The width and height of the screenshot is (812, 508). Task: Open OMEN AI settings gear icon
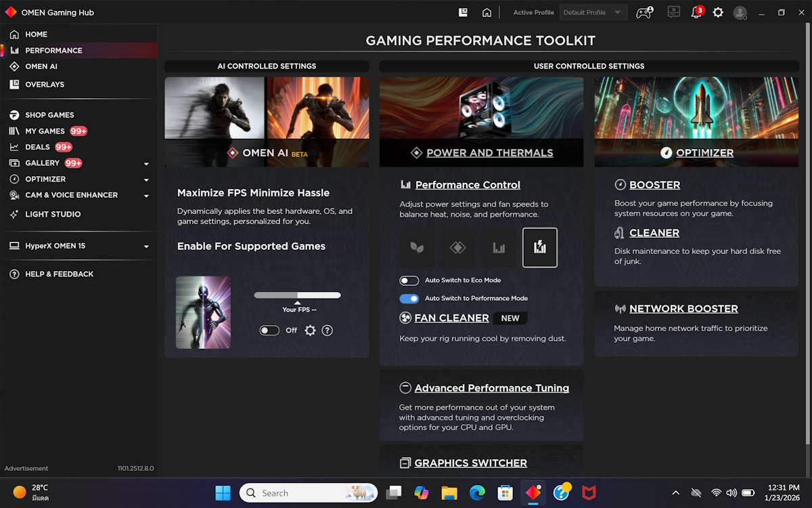[x=310, y=331]
